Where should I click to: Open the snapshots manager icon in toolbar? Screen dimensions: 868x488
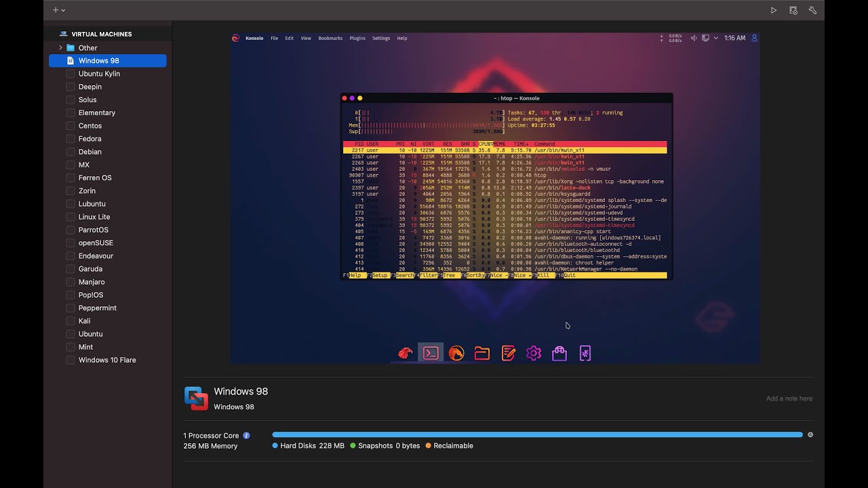[793, 10]
